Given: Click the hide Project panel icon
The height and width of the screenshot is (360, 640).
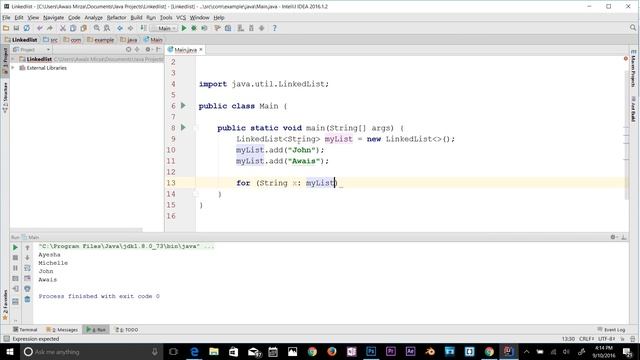Looking at the screenshot, I should (158, 49).
